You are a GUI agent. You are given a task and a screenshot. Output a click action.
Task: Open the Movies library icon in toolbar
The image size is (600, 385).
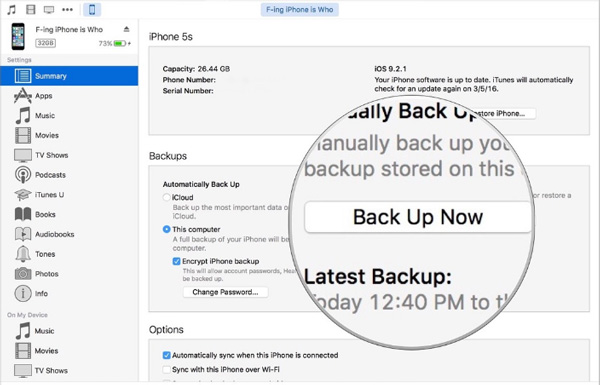pos(31,9)
